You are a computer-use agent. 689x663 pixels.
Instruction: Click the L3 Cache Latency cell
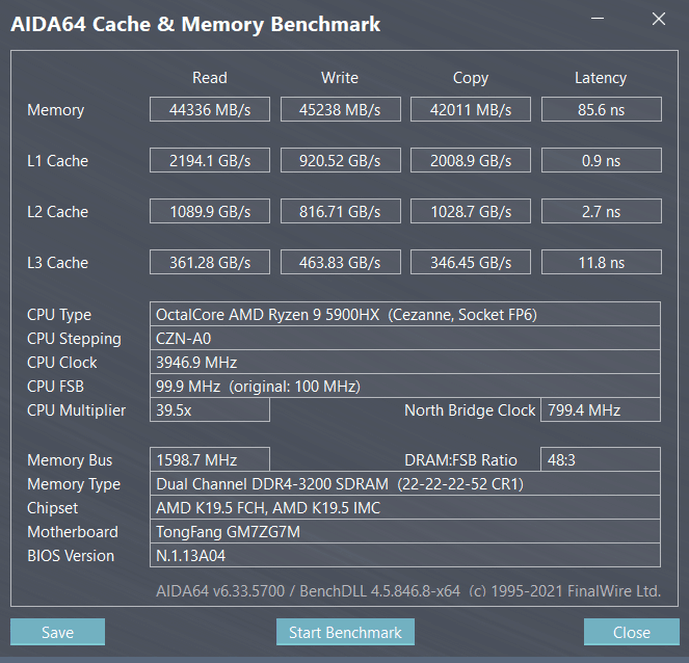click(x=600, y=263)
